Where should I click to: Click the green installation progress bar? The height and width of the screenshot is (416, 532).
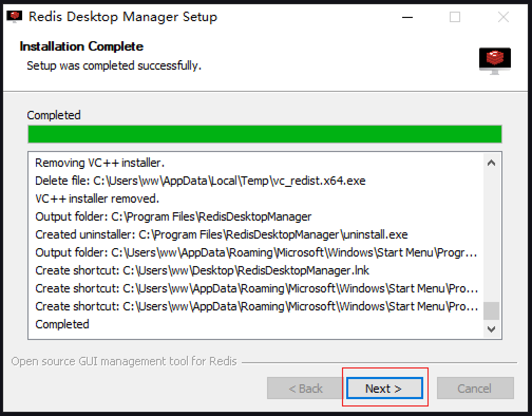coord(264,134)
